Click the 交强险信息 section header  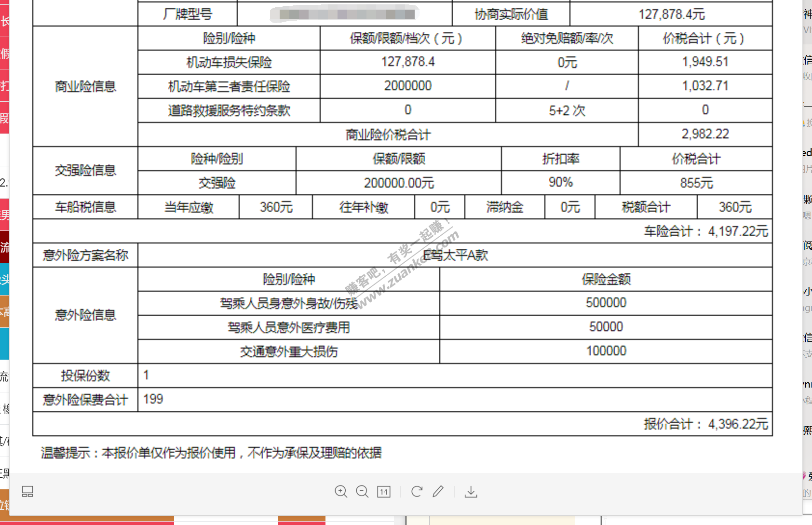point(85,170)
